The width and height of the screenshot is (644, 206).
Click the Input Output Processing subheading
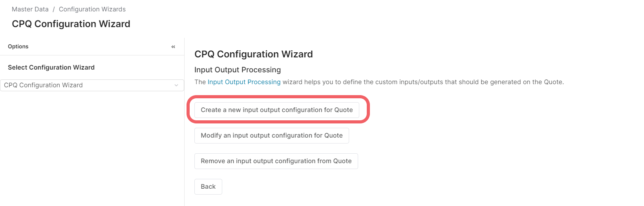(x=238, y=70)
